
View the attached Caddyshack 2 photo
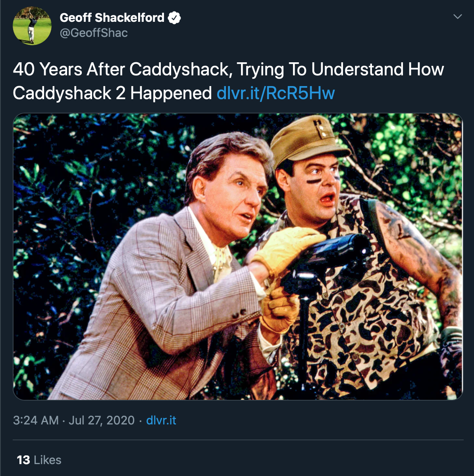click(x=238, y=257)
